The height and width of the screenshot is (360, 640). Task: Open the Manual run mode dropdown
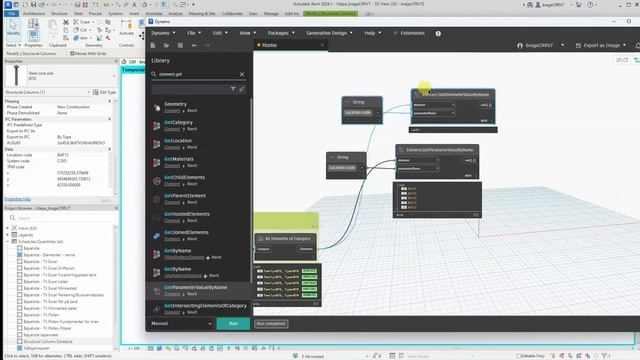click(181, 324)
